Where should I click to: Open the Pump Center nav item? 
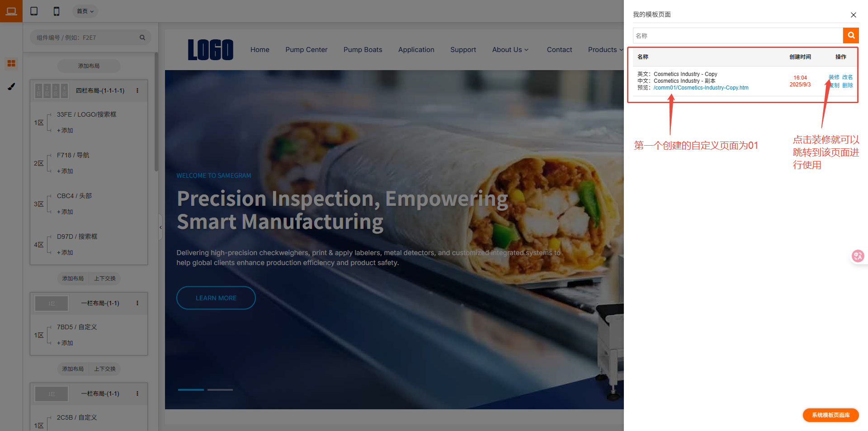click(x=307, y=50)
